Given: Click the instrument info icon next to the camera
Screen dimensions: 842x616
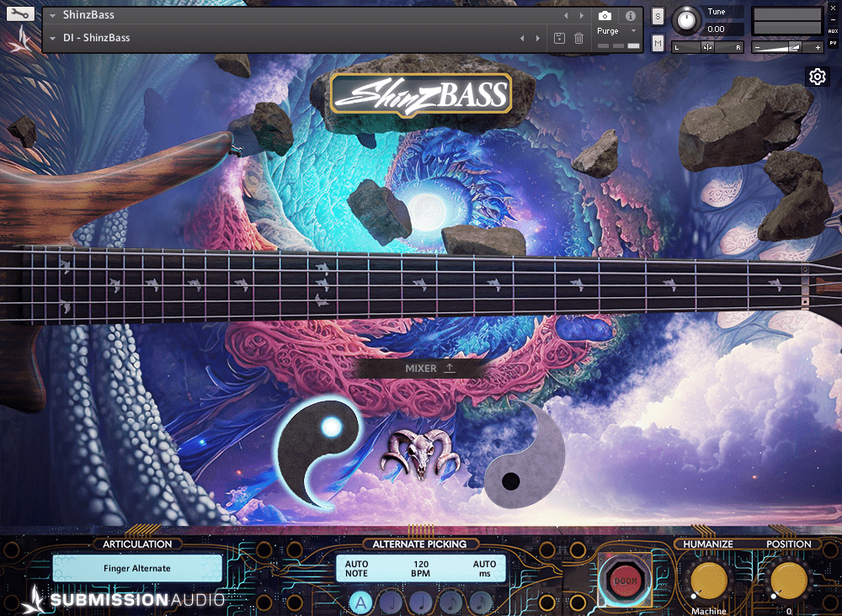Looking at the screenshot, I should coord(629,14).
